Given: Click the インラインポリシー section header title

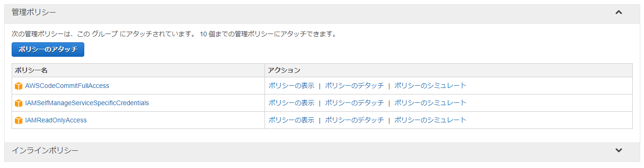Looking at the screenshot, I should pyautogui.click(x=45, y=150).
